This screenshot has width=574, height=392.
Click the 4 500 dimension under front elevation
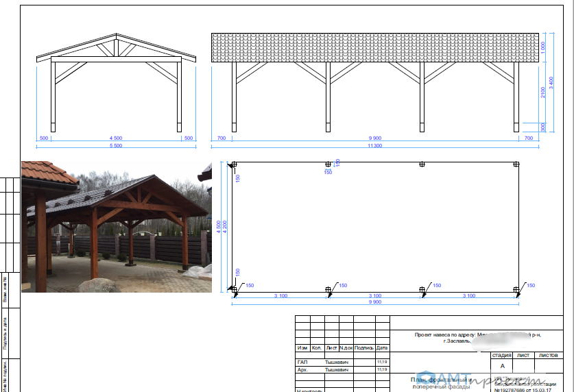(115, 138)
